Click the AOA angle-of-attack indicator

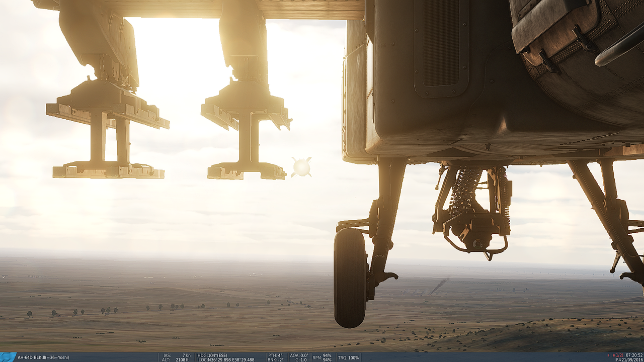(299, 354)
